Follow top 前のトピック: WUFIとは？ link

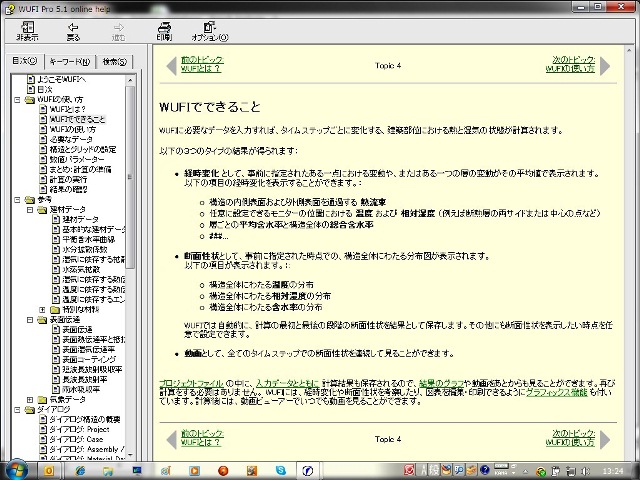(202, 64)
